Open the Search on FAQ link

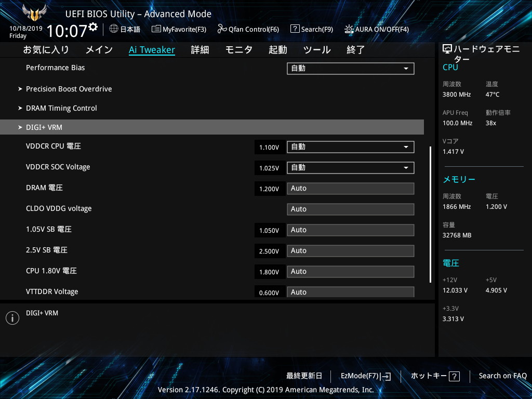pyautogui.click(x=503, y=376)
